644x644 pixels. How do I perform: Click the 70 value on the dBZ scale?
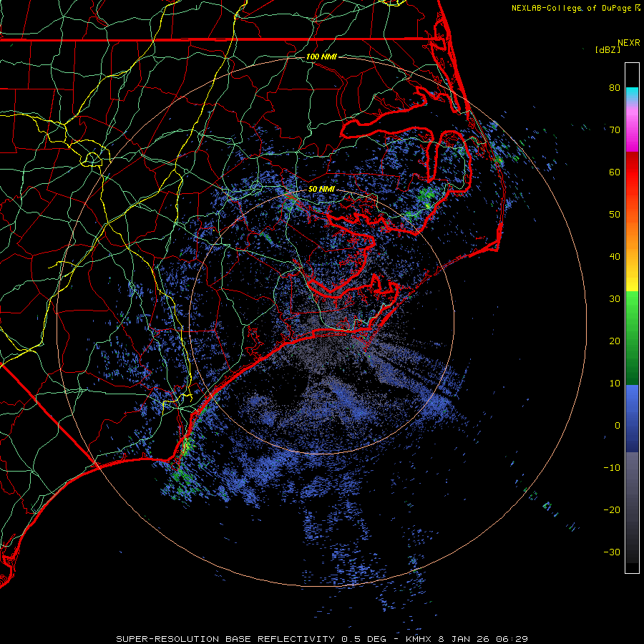(615, 130)
